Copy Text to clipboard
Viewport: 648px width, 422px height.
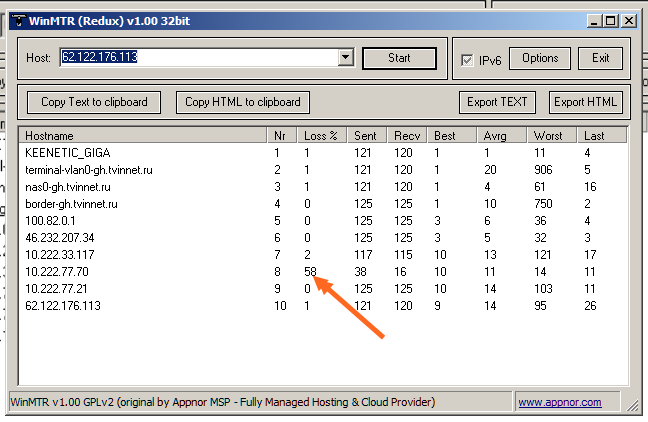coord(94,102)
